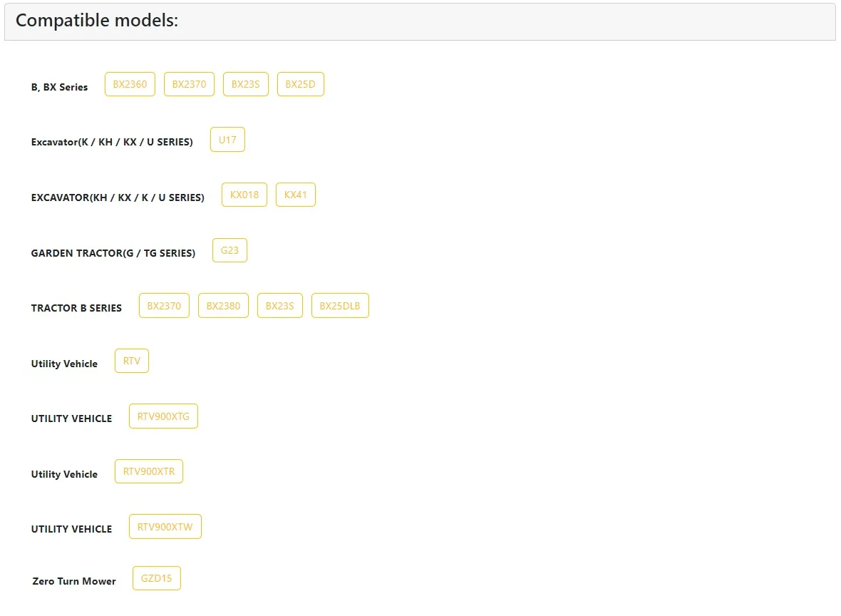Choose the BX25D model tag
The height and width of the screenshot is (616, 841).
(300, 84)
